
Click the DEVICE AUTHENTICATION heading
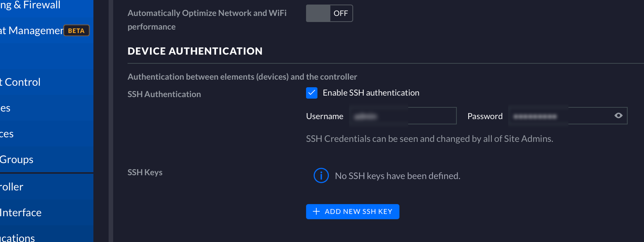tap(195, 51)
